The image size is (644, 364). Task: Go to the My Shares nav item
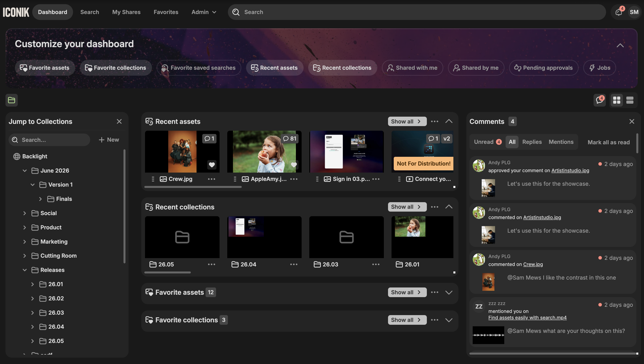pos(126,12)
